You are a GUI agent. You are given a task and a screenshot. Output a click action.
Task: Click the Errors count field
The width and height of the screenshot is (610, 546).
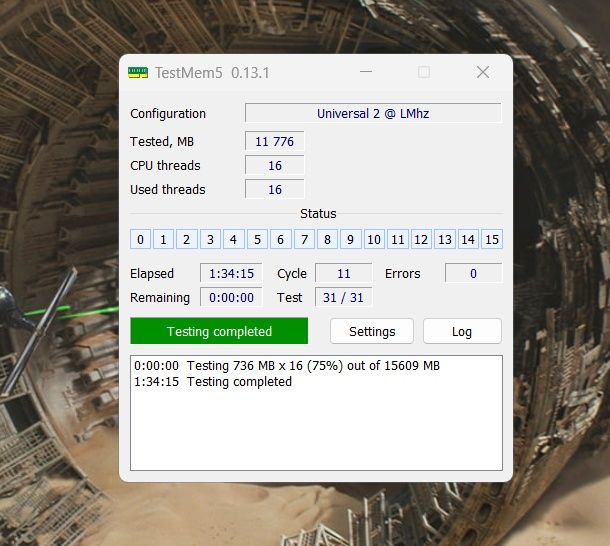[473, 273]
